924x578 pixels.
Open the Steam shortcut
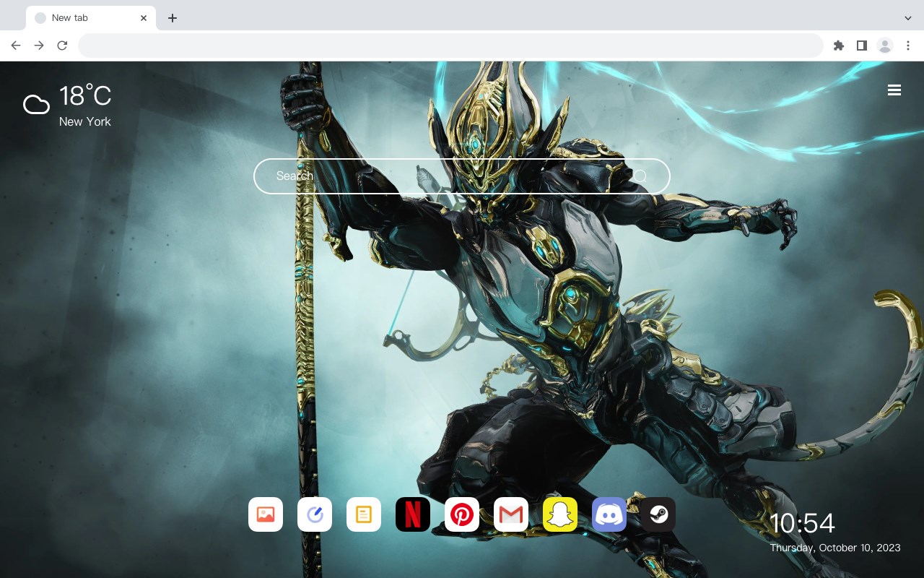point(658,514)
